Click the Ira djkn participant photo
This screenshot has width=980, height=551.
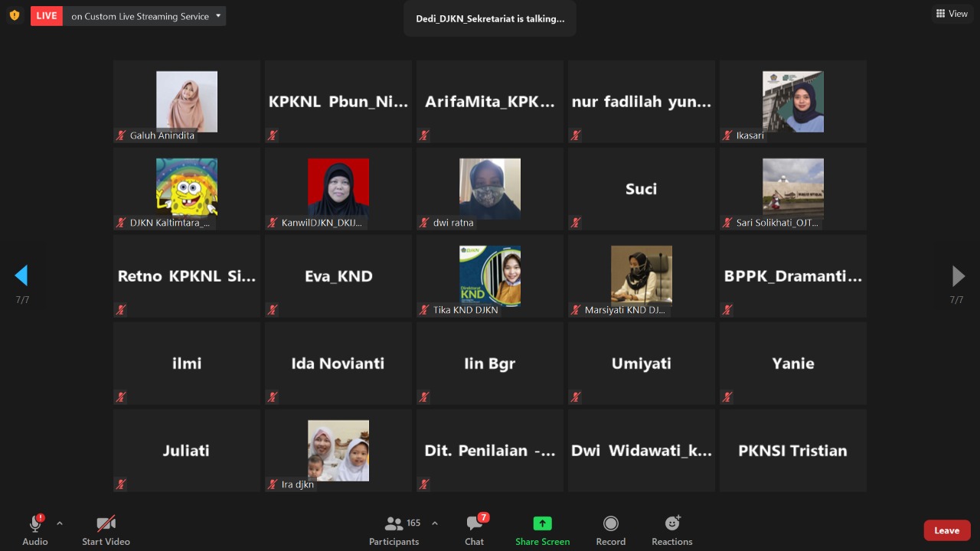point(338,450)
